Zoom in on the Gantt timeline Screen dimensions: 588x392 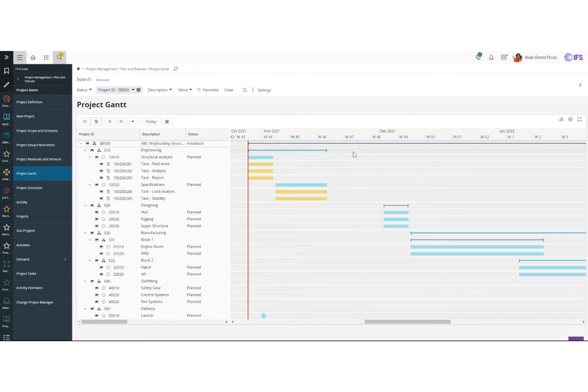110,121
